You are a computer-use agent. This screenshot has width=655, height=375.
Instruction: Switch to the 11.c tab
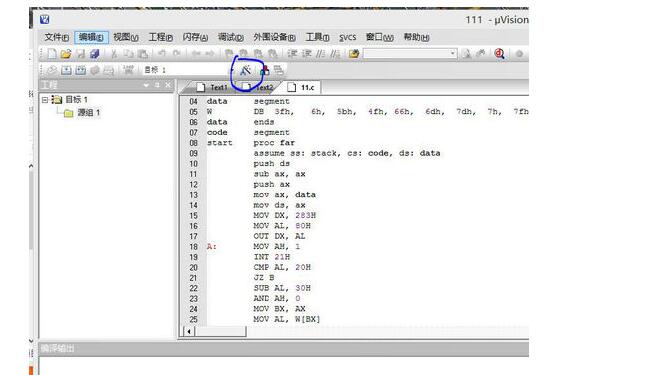click(x=302, y=87)
